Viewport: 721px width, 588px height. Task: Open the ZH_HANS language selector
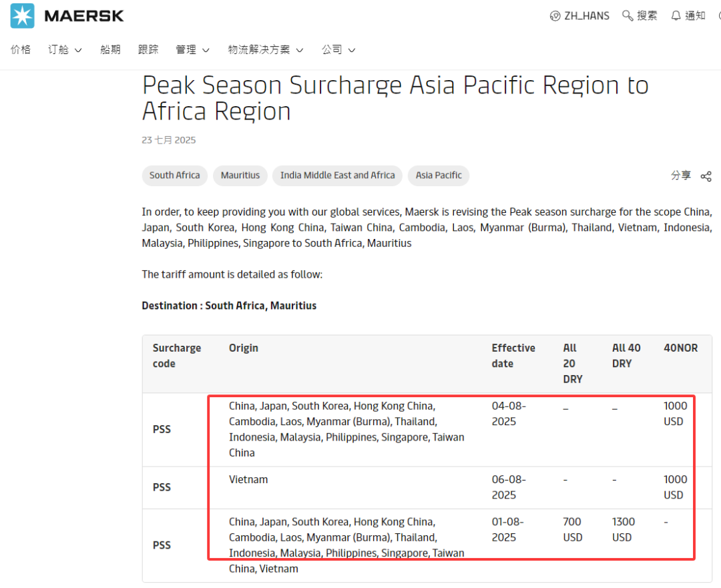[x=579, y=16]
